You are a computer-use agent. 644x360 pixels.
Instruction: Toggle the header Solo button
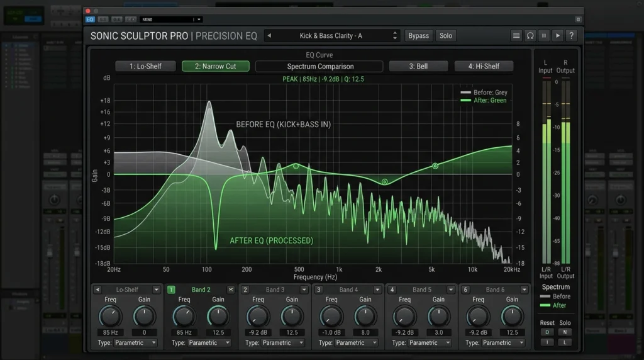point(446,36)
